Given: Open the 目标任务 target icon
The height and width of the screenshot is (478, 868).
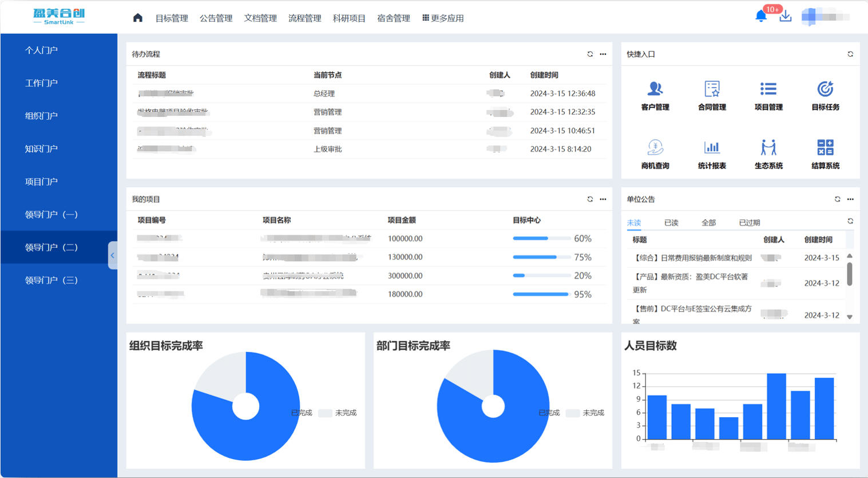Looking at the screenshot, I should [x=825, y=89].
